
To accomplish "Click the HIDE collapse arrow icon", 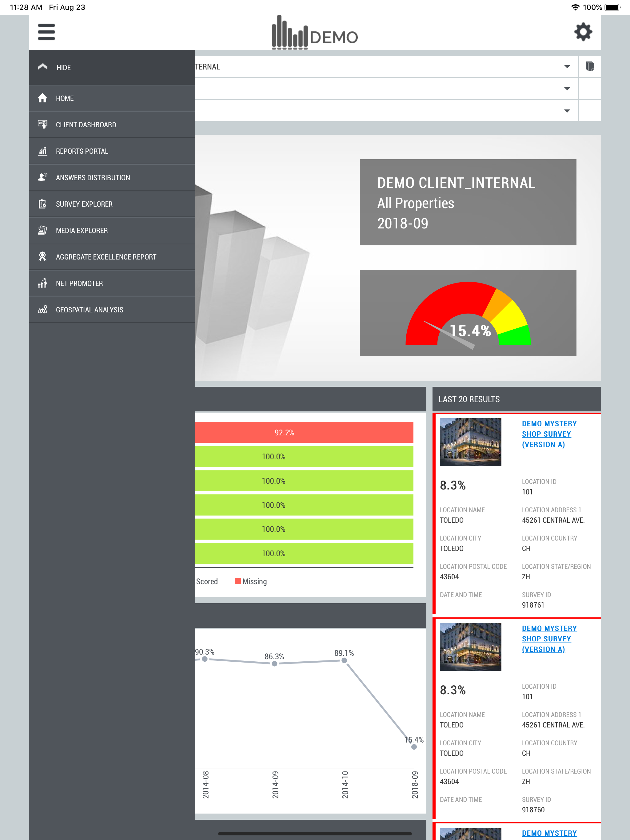I will click(x=43, y=67).
